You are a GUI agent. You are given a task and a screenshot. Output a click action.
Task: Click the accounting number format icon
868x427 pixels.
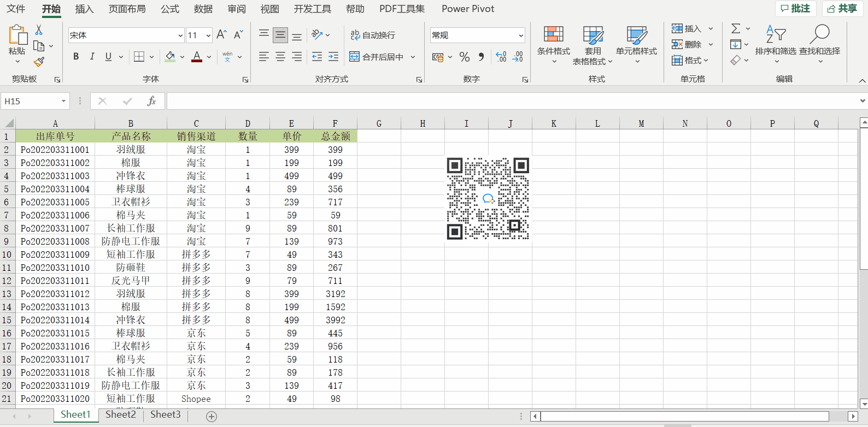[x=438, y=57]
